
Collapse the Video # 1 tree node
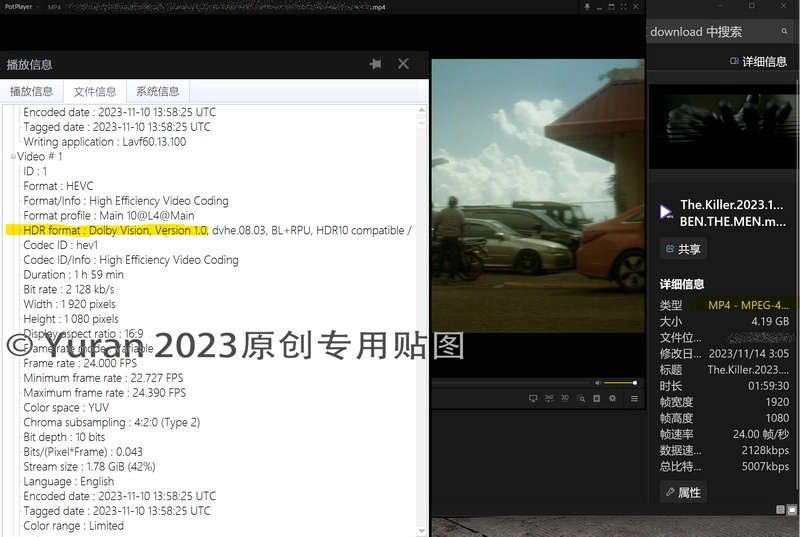click(x=13, y=157)
